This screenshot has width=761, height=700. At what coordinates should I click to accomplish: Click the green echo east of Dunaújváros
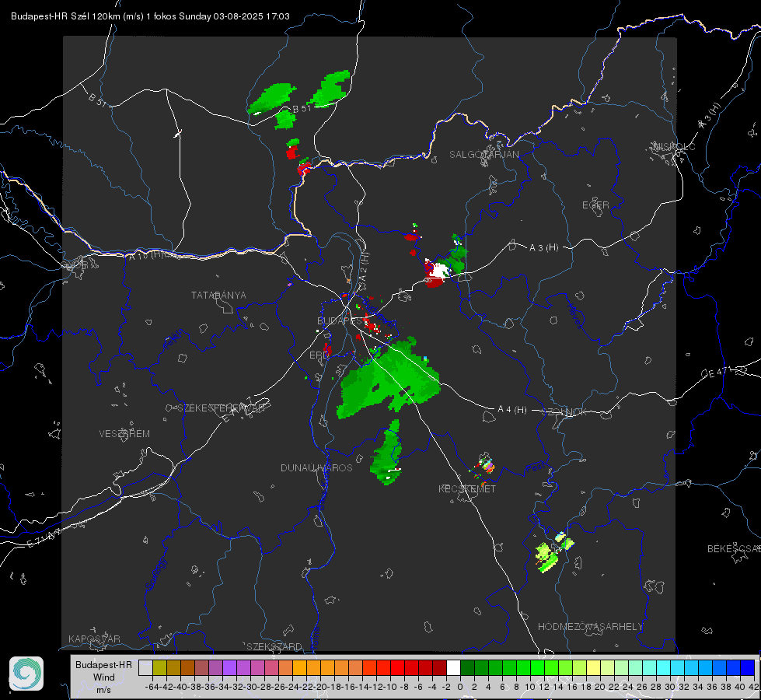[x=387, y=453]
